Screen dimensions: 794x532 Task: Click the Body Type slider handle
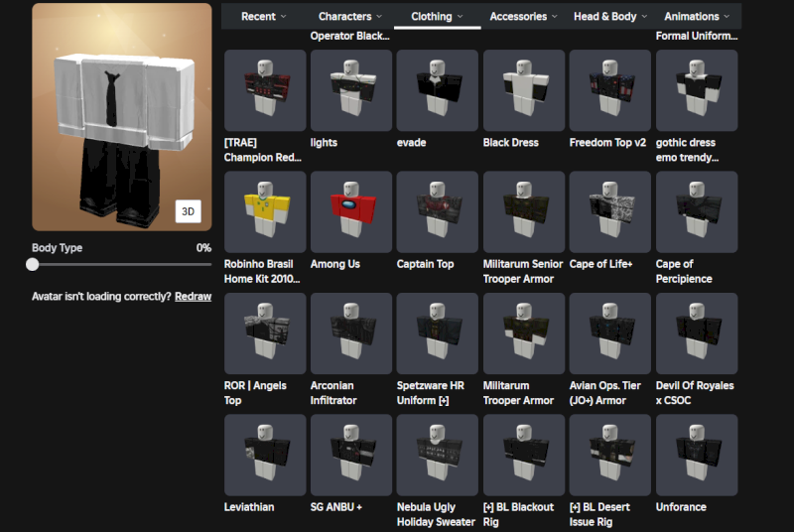33,264
